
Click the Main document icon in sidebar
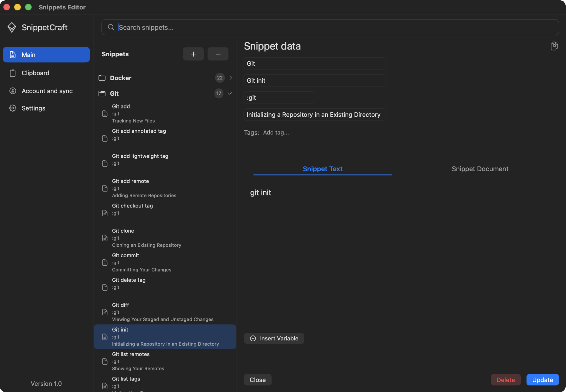tap(13, 55)
